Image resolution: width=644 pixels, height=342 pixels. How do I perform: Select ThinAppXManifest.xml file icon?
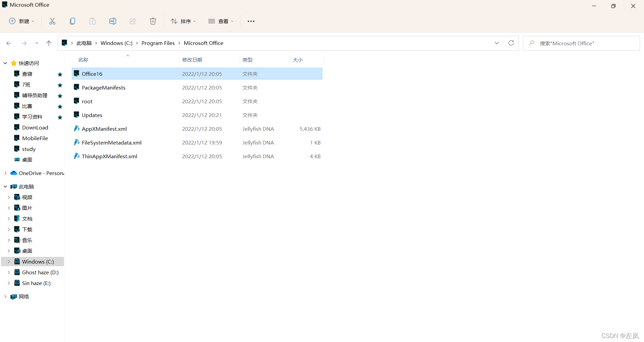click(76, 156)
